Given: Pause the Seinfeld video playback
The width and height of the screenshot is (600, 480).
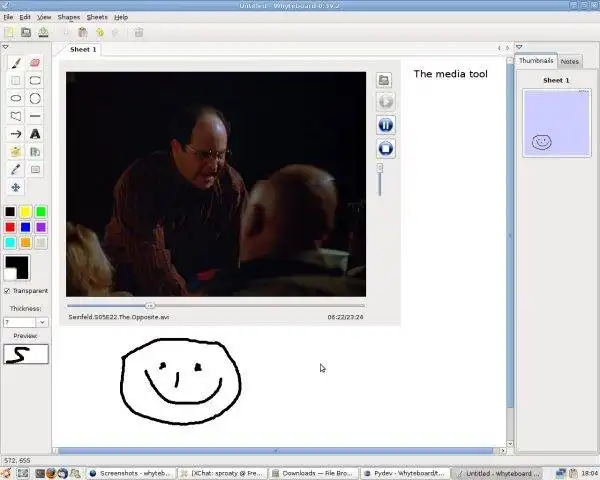Looking at the screenshot, I should pyautogui.click(x=386, y=125).
